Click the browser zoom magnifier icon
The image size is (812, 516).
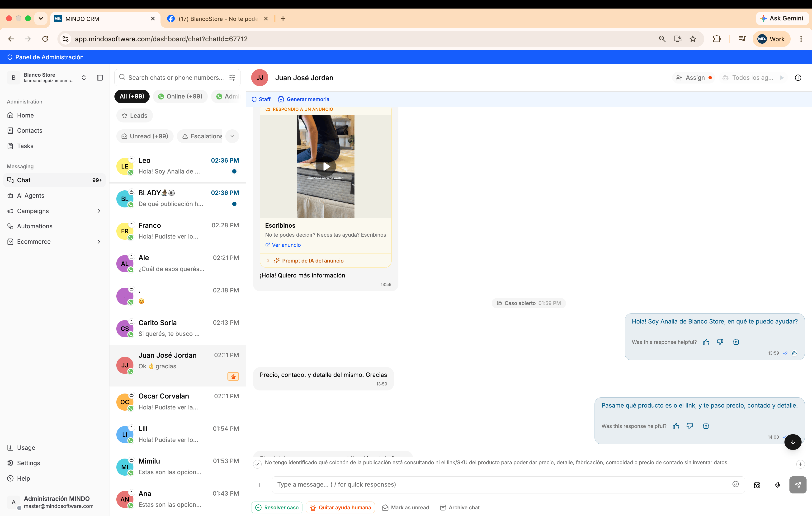pyautogui.click(x=662, y=39)
